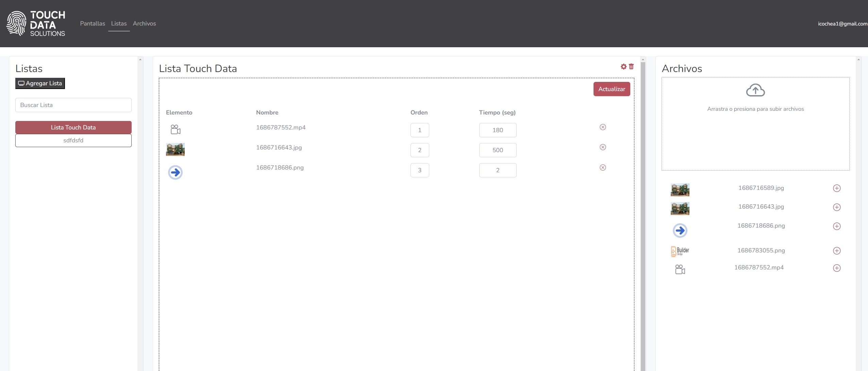Screen dimensions: 868x371
Task: Remove 1686787552.mp4 from the list
Action: tap(603, 127)
